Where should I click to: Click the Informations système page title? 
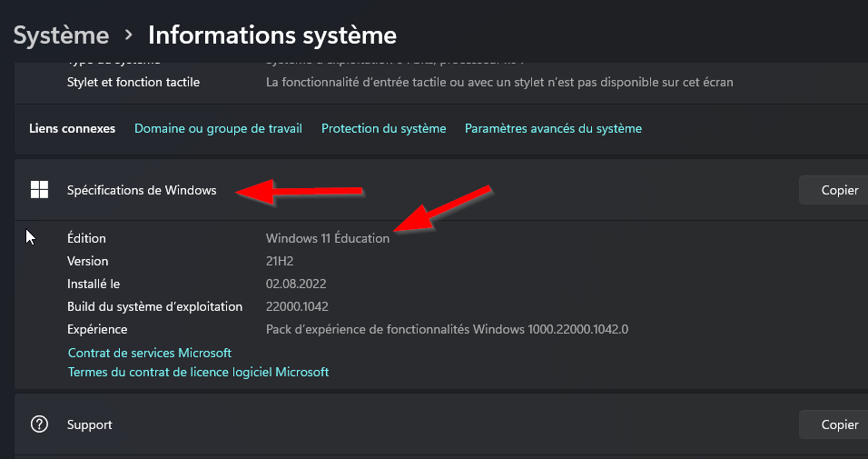point(272,35)
